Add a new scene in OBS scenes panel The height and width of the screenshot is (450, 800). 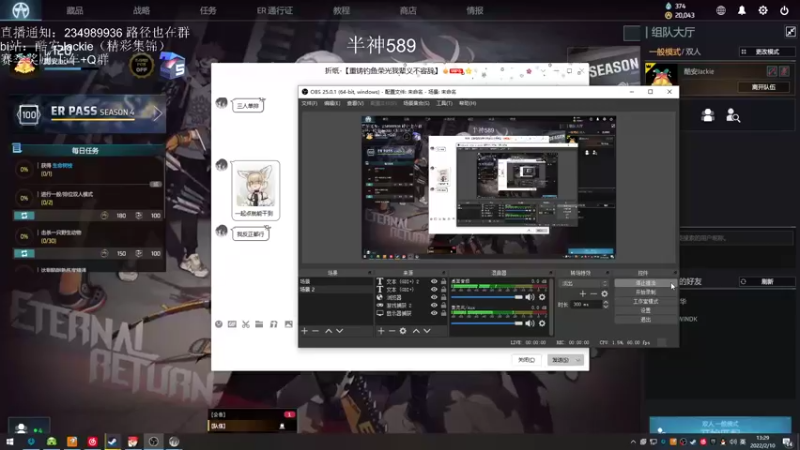[305, 331]
